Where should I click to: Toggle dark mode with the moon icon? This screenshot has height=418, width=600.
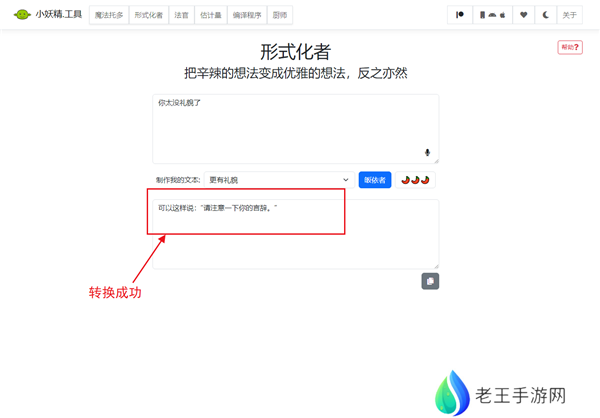pyautogui.click(x=546, y=15)
